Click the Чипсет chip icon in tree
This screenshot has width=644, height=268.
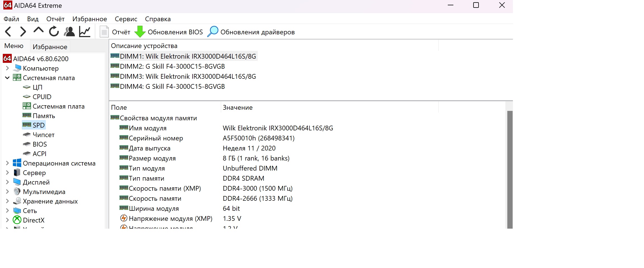tap(27, 135)
